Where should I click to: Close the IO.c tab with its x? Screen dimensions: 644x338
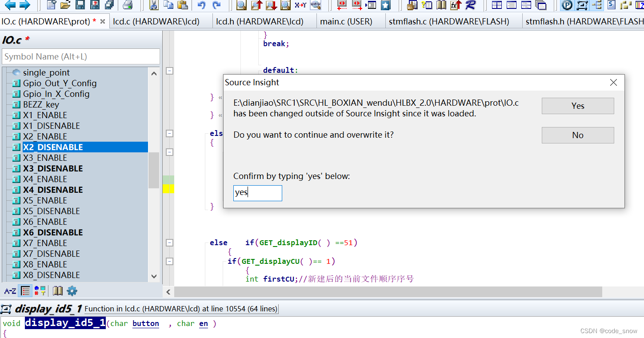pos(103,21)
